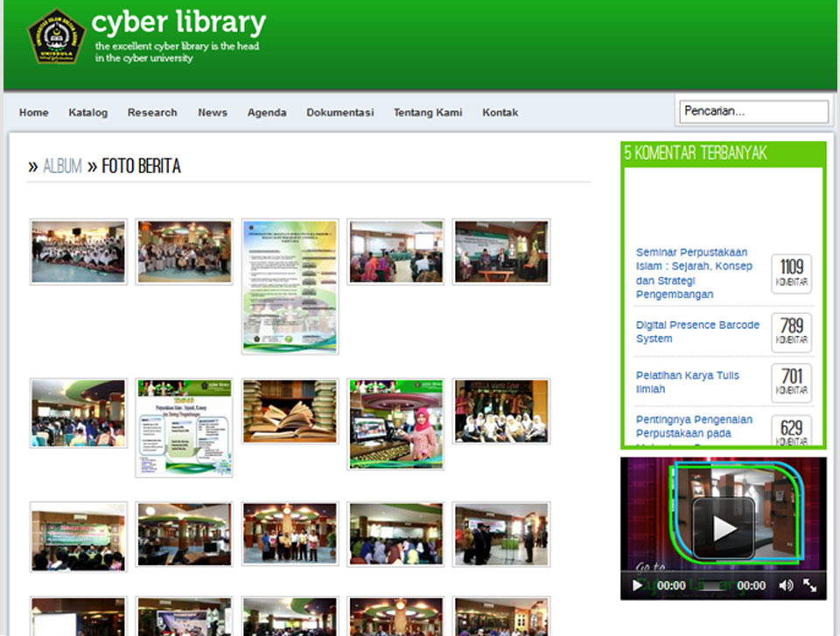
Task: Open the Tentang Kami page
Action: pos(428,113)
